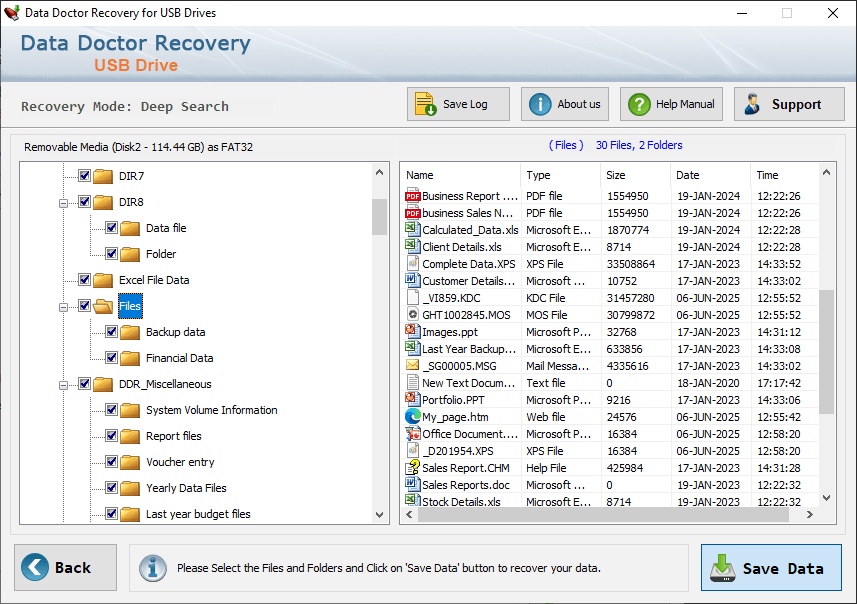The width and height of the screenshot is (857, 604).
Task: Click the open folder icon of Files
Action: [103, 306]
